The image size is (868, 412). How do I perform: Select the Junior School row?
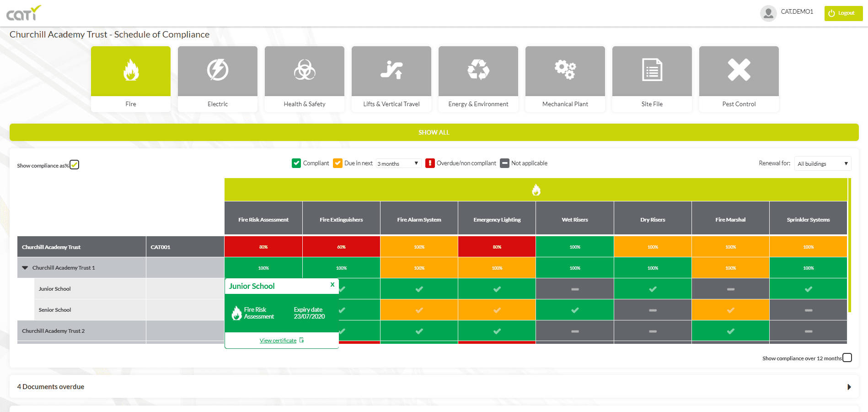pos(90,289)
